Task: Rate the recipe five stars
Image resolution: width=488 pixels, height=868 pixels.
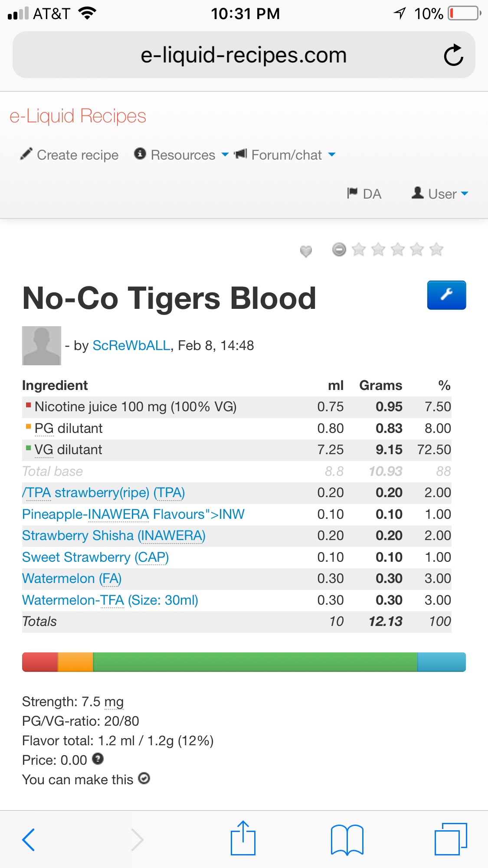Action: pyautogui.click(x=436, y=249)
